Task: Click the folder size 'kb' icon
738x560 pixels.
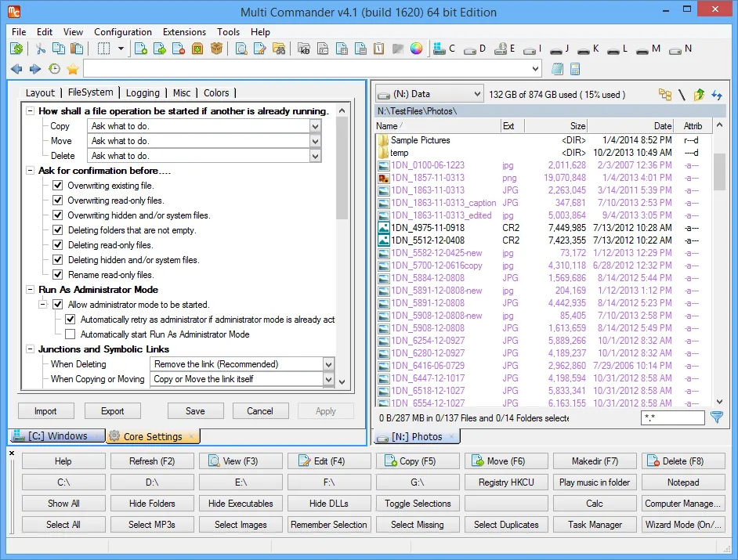Action: click(305, 49)
